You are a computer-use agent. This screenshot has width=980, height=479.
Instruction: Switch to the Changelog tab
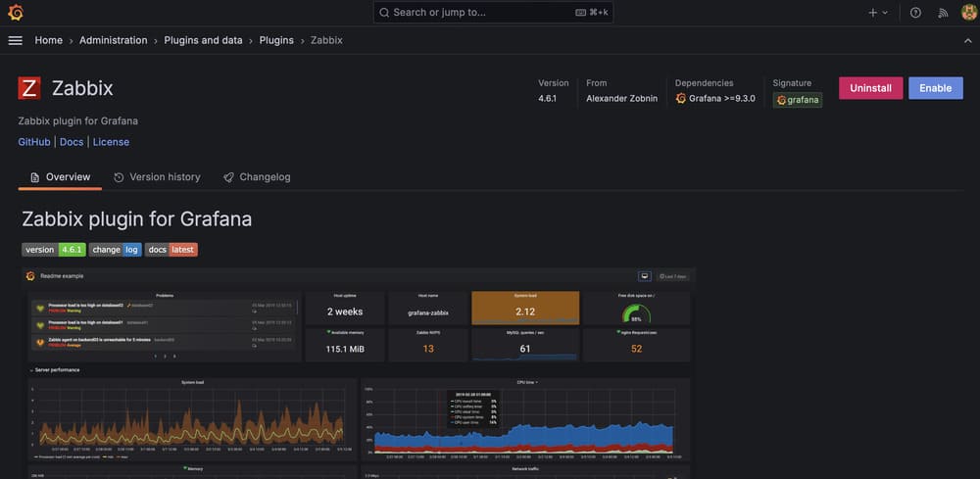click(x=257, y=177)
